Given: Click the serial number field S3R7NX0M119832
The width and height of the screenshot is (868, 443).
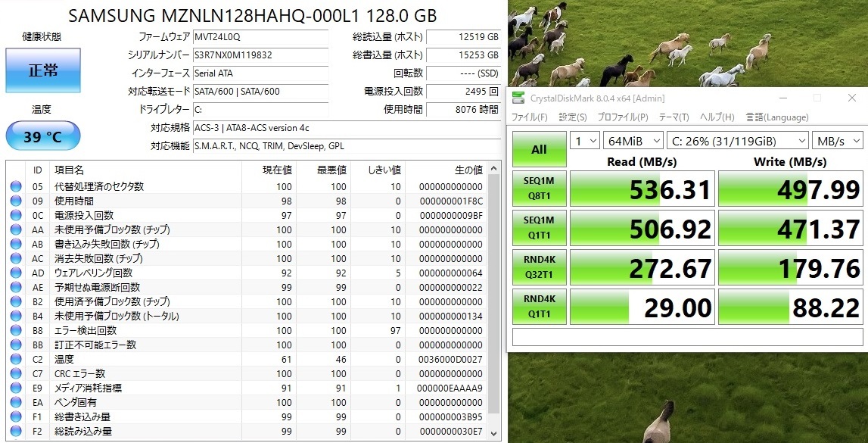Looking at the screenshot, I should [x=261, y=55].
